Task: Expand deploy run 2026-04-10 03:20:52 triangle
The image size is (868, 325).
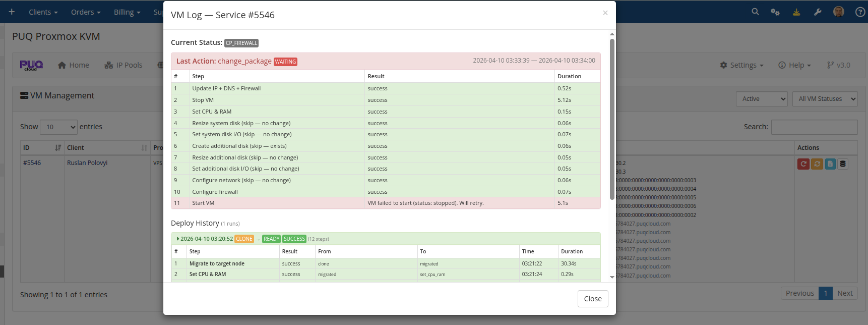Action: coord(178,239)
